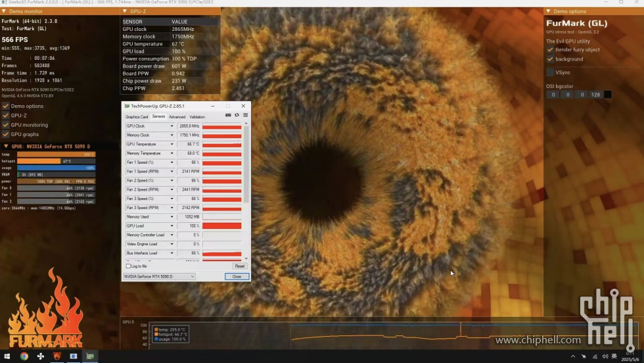Open the Validation tab
Screen dimensions: 644x363
pyautogui.click(x=197, y=117)
